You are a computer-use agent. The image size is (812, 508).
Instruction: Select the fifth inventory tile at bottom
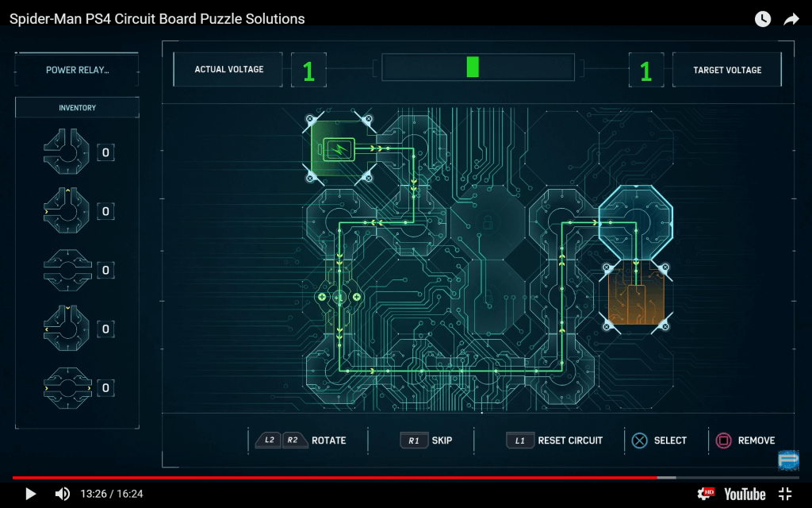tap(67, 387)
